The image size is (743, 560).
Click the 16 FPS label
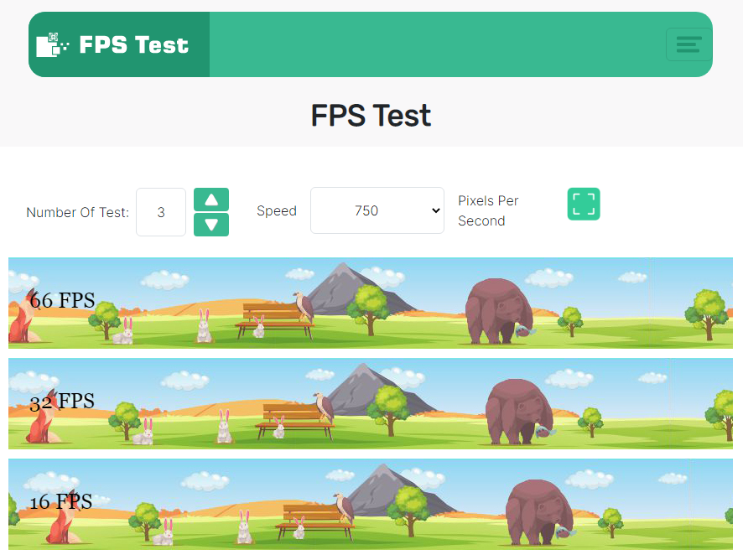click(x=60, y=501)
